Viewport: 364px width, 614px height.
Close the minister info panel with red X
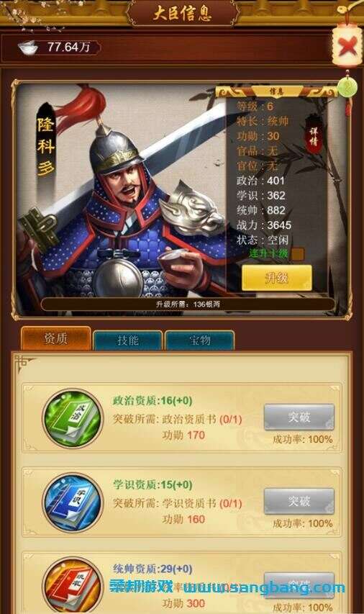click(346, 46)
